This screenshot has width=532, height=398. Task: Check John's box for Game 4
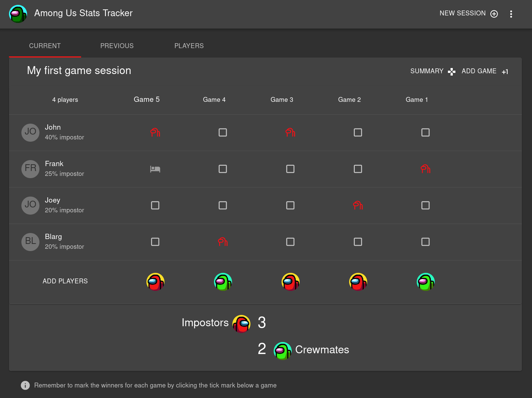tap(223, 132)
